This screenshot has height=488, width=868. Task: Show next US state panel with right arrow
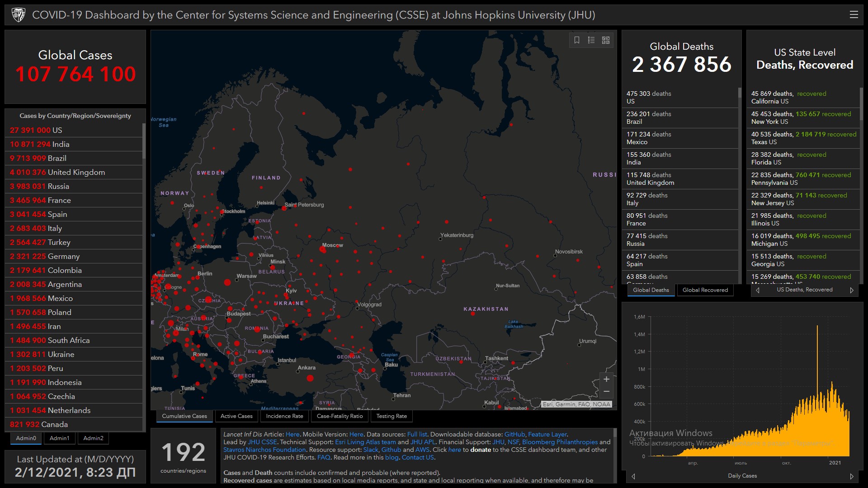coord(852,290)
